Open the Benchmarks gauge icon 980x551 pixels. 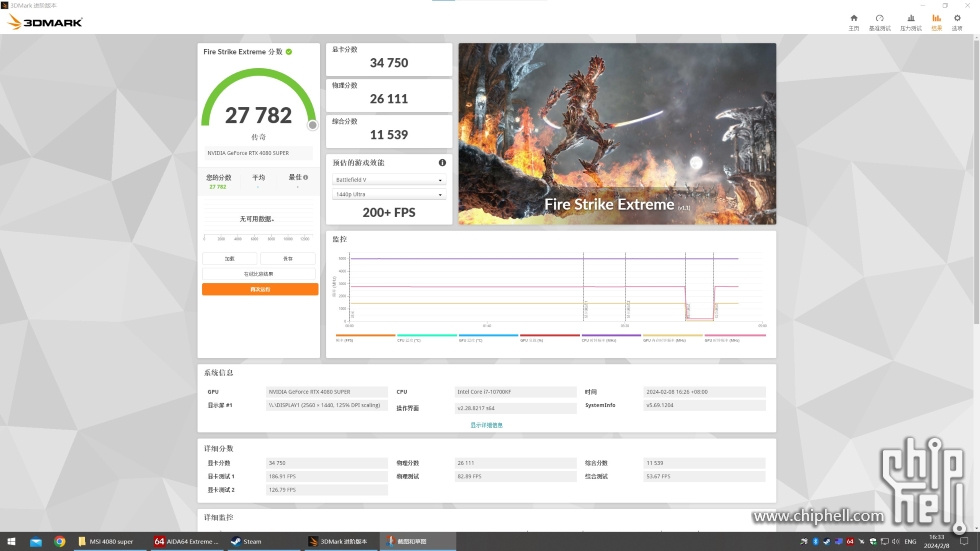coord(879,18)
